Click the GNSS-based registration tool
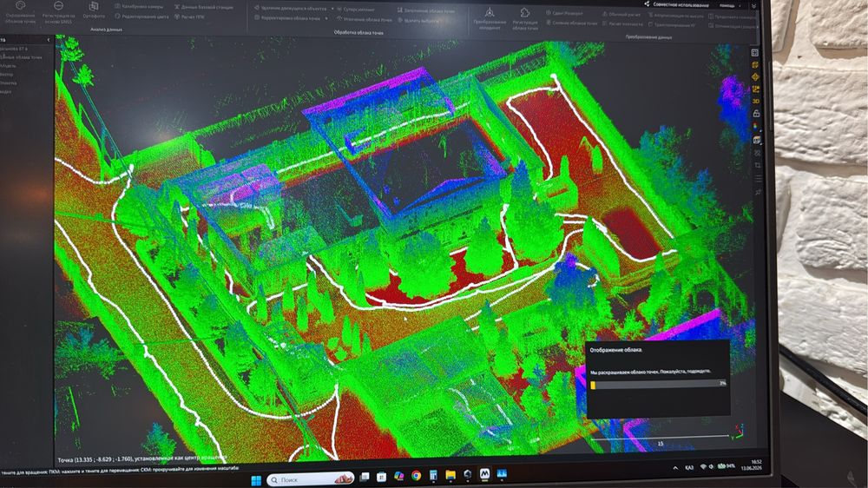This screenshot has width=868, height=488. (x=58, y=12)
